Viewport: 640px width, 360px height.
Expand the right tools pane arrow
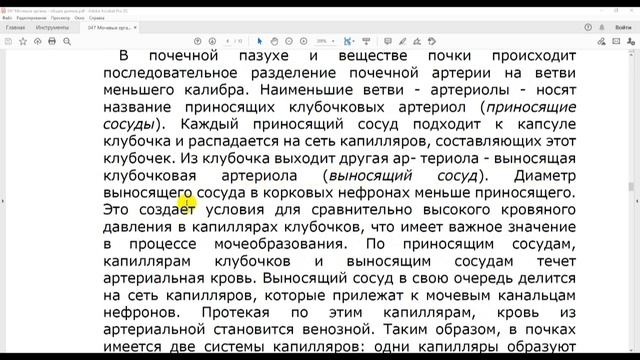coord(637,201)
